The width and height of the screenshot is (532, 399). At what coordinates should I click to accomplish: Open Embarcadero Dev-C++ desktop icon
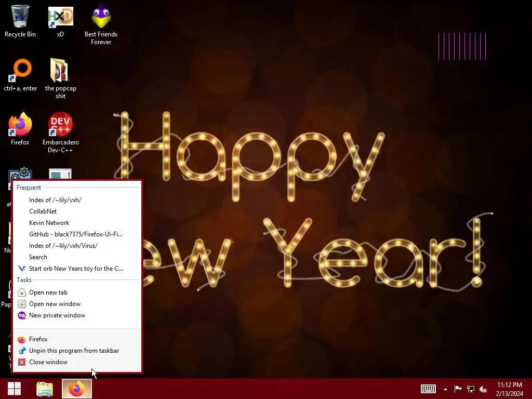[x=60, y=132]
